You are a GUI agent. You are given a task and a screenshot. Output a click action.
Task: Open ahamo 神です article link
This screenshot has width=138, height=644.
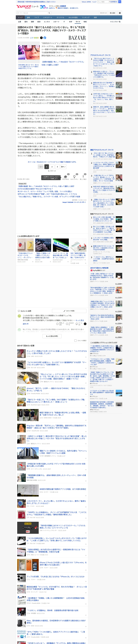point(56,390)
